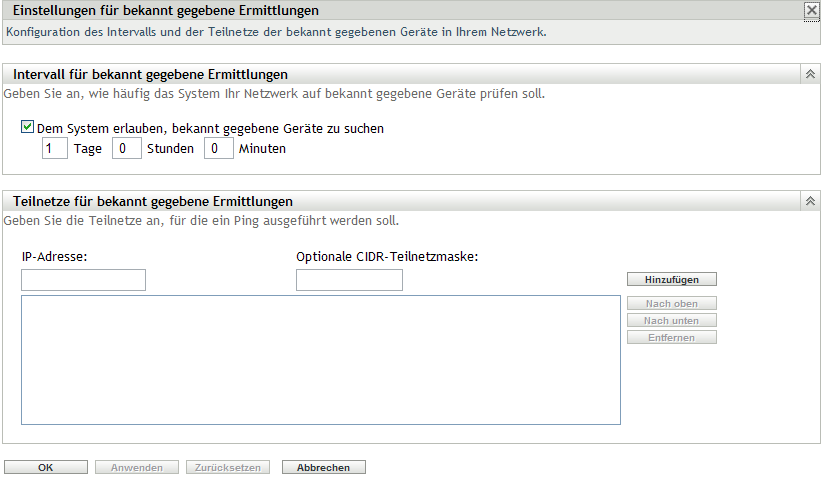Click inside the empty subnet list box
822x477 pixels.
[x=320, y=360]
